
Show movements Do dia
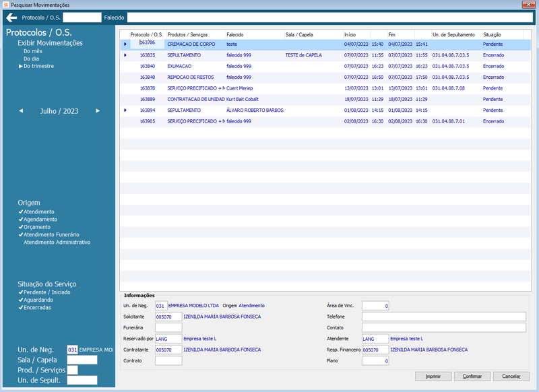[x=31, y=59]
